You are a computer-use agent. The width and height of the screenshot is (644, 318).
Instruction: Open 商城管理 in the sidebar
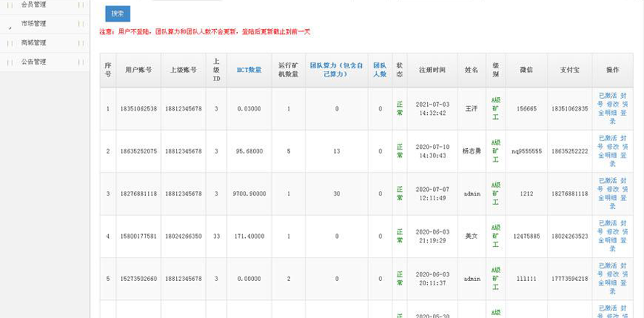(33, 43)
